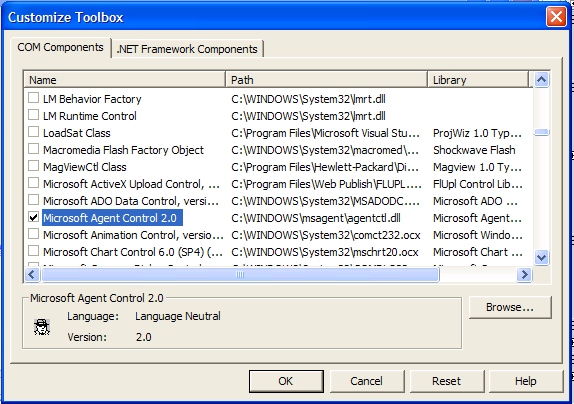Click the Shockwave Flash library cell

click(x=474, y=150)
